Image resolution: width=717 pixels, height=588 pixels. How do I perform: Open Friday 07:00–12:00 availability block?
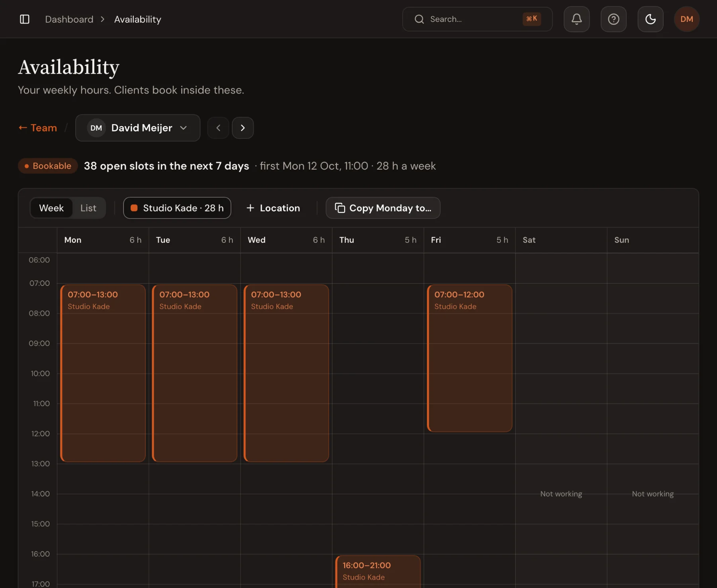tap(470, 358)
